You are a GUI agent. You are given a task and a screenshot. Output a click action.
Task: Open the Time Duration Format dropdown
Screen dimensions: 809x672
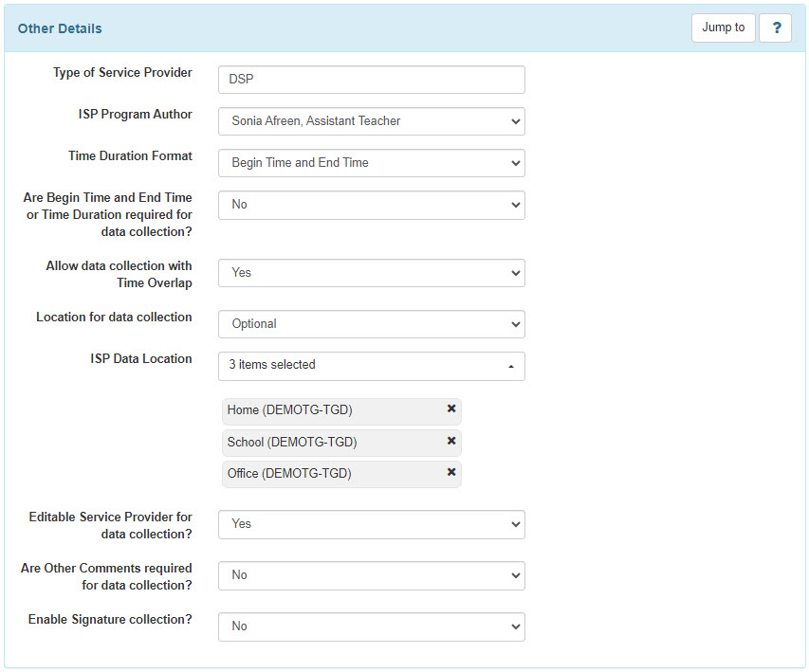371,163
